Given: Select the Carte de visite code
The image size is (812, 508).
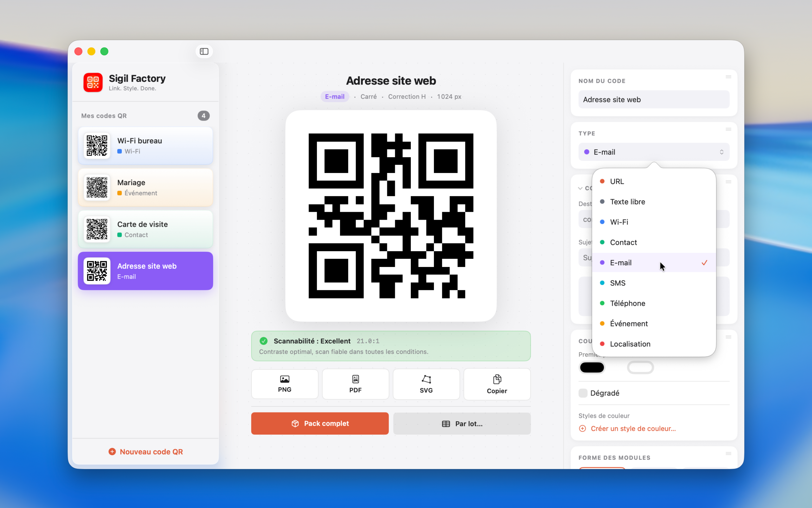Looking at the screenshot, I should (x=145, y=229).
